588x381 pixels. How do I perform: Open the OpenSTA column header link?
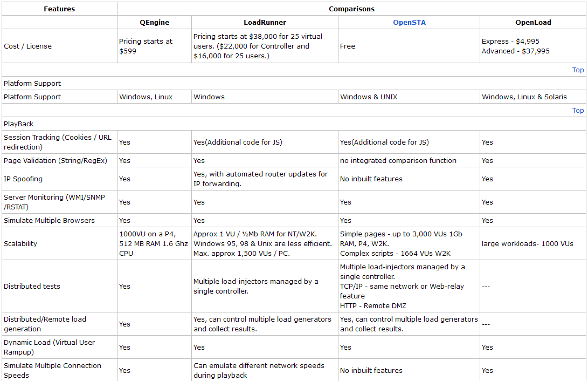click(x=409, y=23)
